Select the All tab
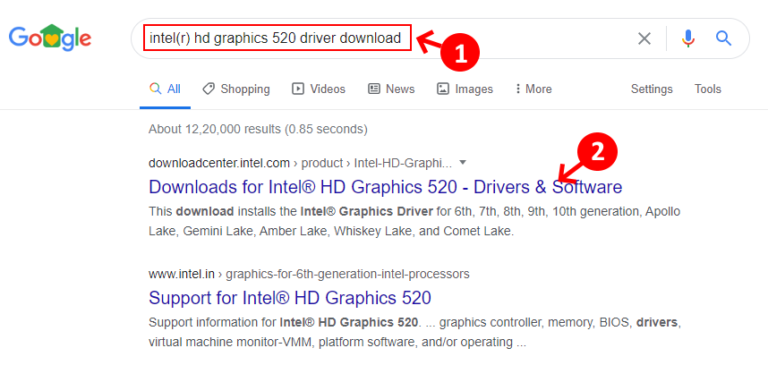768x365 pixels. pyautogui.click(x=165, y=89)
